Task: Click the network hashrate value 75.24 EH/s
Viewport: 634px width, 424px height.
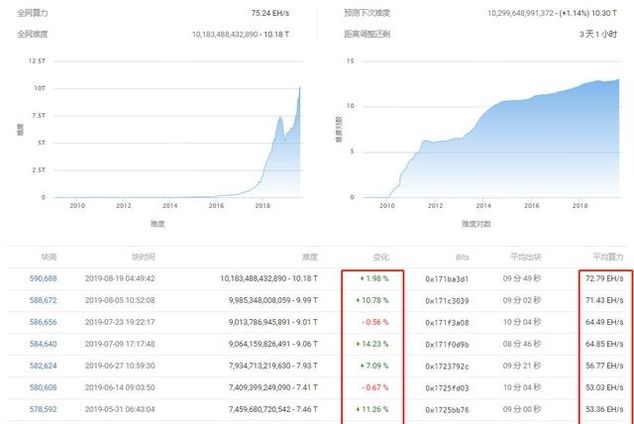Action: pyautogui.click(x=270, y=13)
